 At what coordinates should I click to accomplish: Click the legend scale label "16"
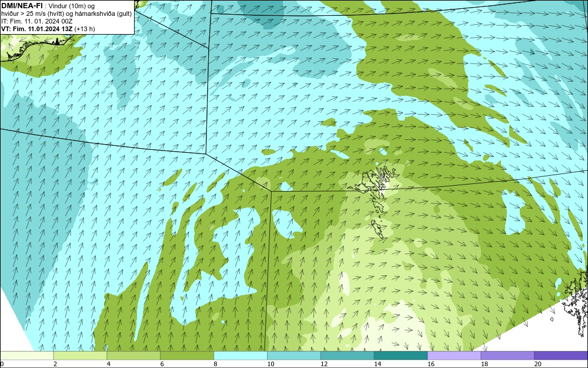(431, 364)
